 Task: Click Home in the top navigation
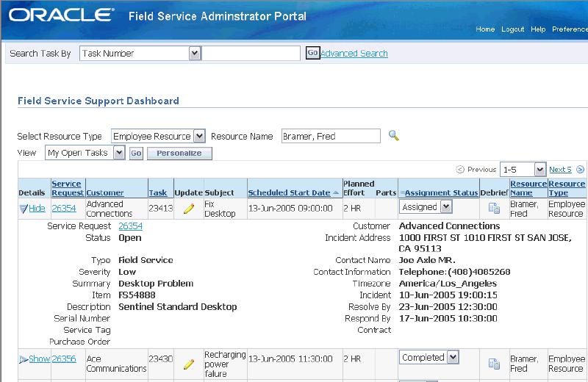click(x=485, y=29)
